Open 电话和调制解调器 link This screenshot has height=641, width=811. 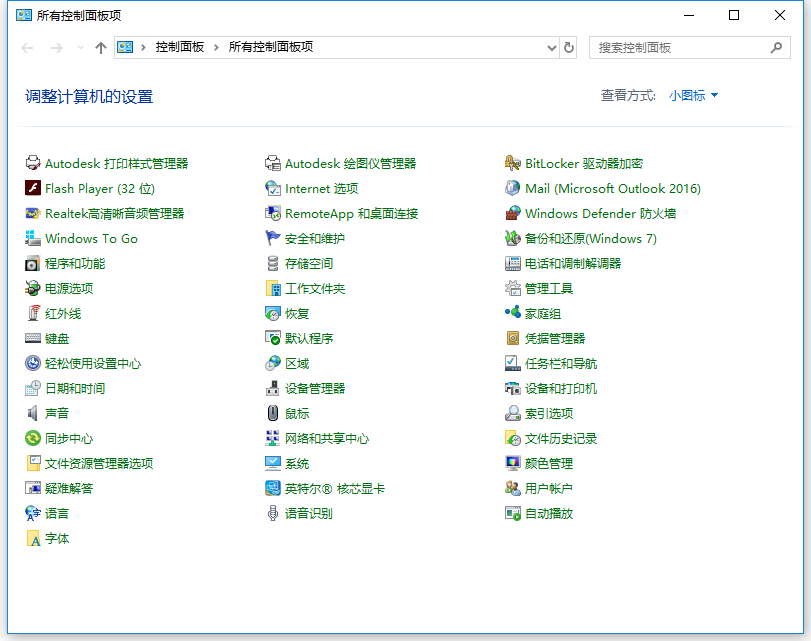[x=573, y=263]
